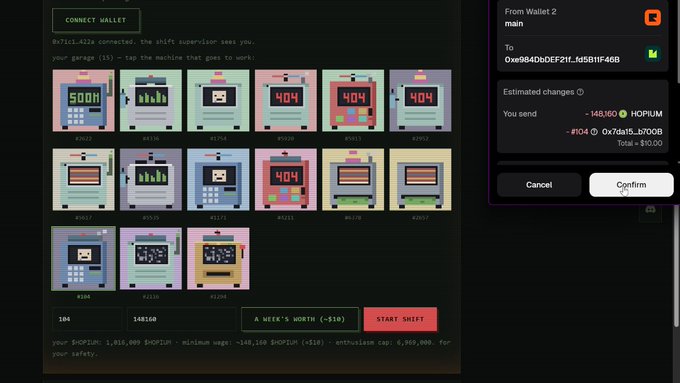The height and width of the screenshot is (383, 680).
Task: Select 404 machine #2952 on purple background
Action: [420, 101]
